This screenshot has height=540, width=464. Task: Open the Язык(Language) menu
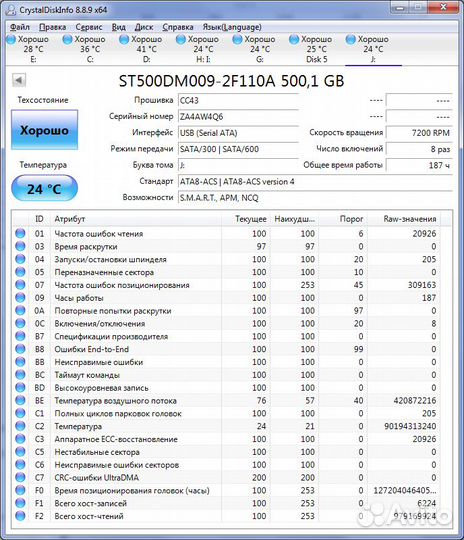232,27
